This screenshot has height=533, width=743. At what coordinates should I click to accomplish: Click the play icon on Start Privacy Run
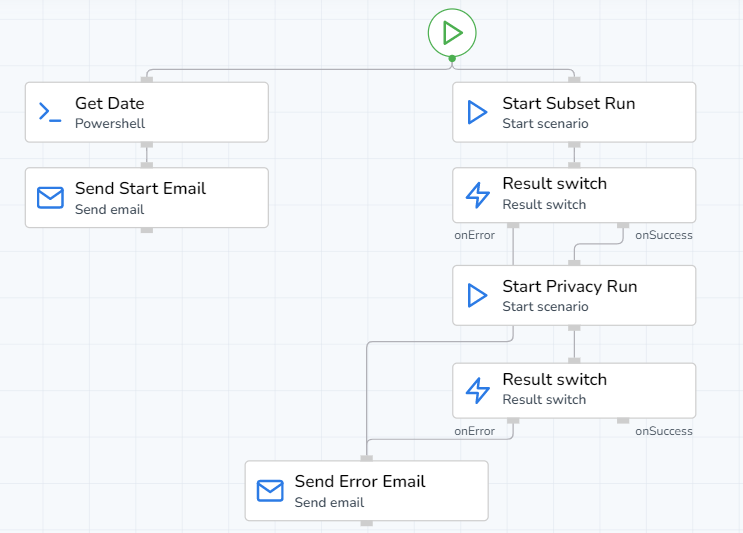tap(478, 295)
